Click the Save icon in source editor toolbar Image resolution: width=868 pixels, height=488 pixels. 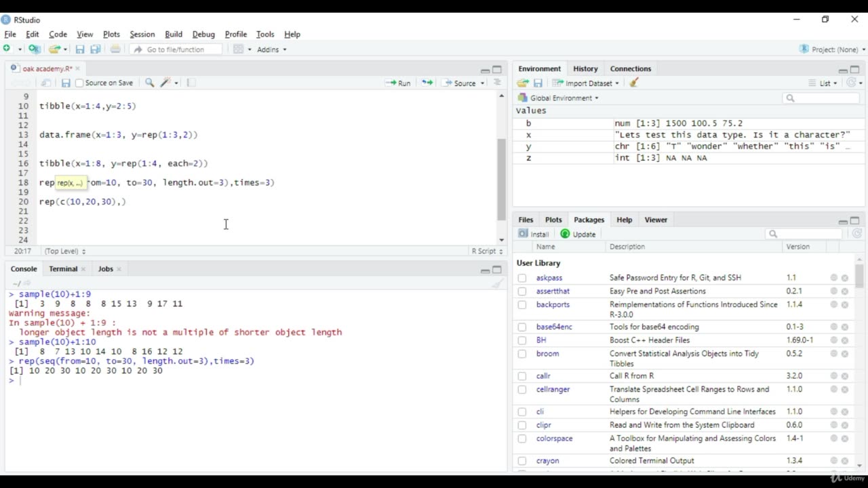pyautogui.click(x=66, y=83)
